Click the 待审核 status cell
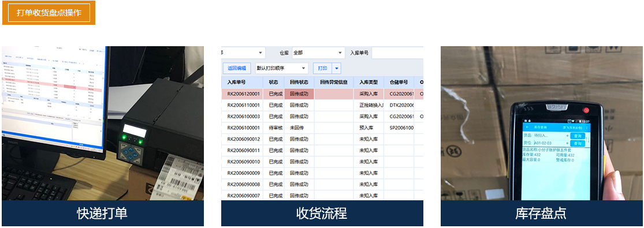Screen dimensions: 644x228 pos(274,128)
